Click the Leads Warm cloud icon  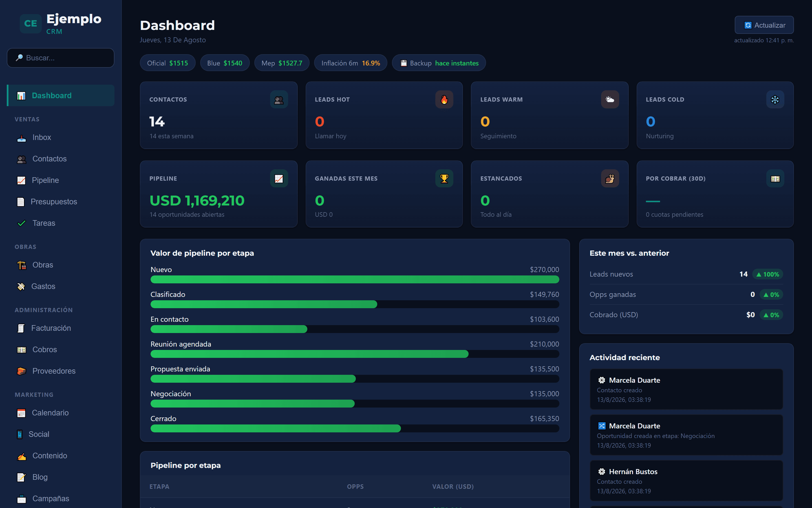click(610, 99)
